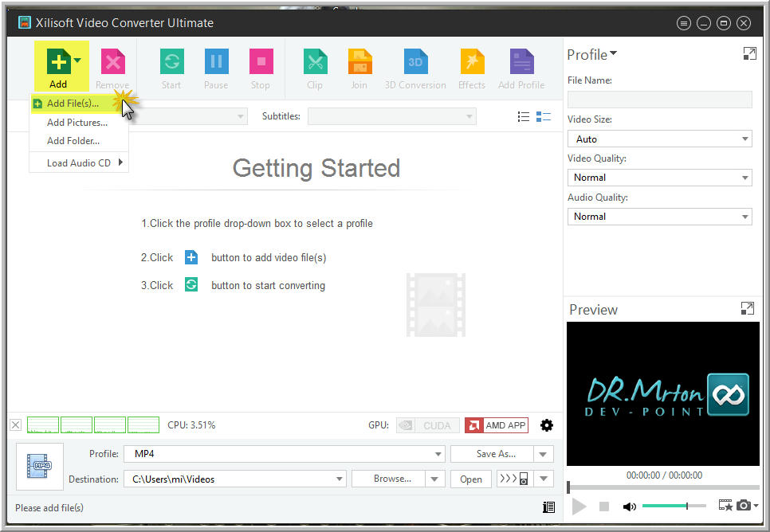Image resolution: width=770 pixels, height=532 pixels.
Task: Adjust the preview volume slider
Action: (674, 506)
